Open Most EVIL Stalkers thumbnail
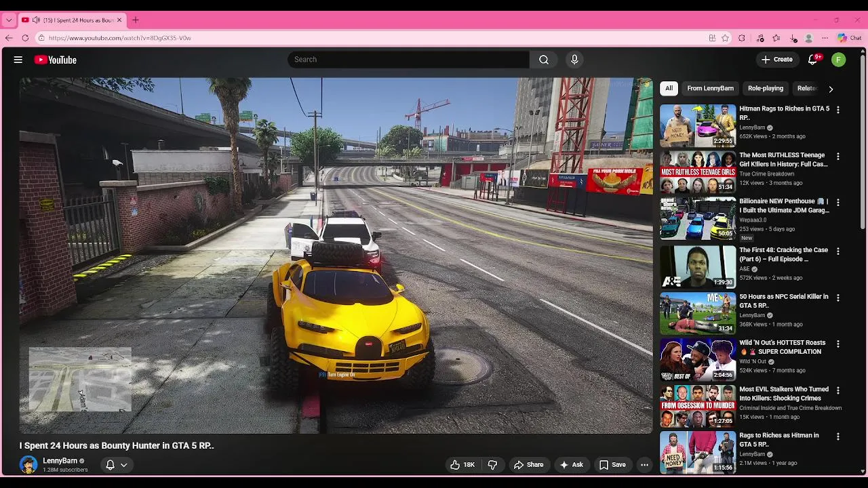Screen dimensions: 868x488 click(698, 406)
